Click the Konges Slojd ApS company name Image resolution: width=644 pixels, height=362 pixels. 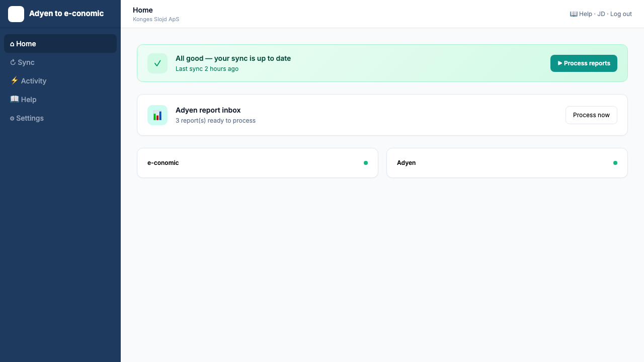[156, 19]
